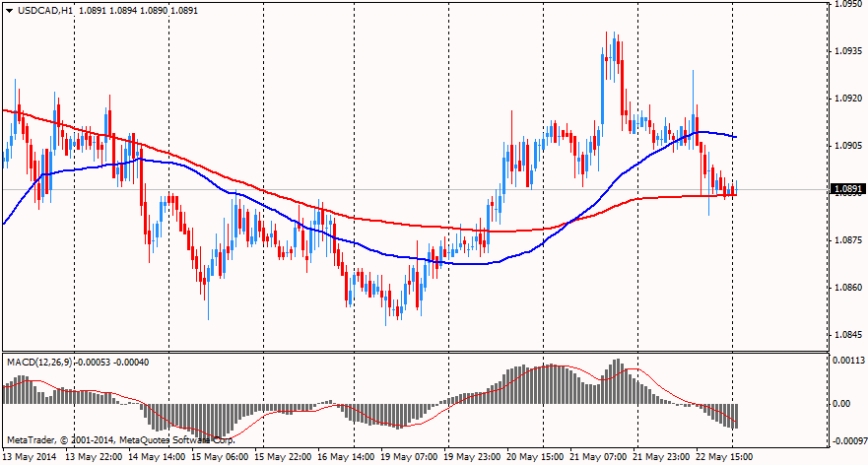Viewport: 868px width, 465px height.
Task: Open the dropdown arrow beside USDCAD,H1
Action: pos(9,10)
